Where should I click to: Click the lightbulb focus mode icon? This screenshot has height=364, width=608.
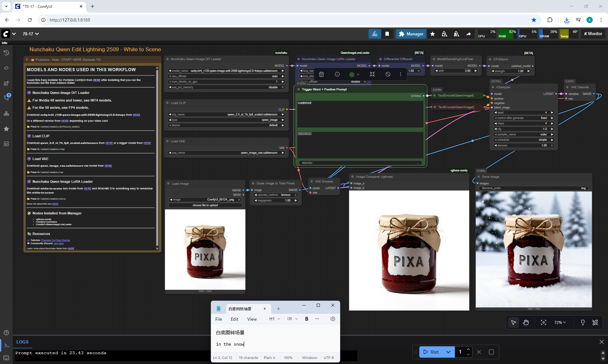click(583, 322)
